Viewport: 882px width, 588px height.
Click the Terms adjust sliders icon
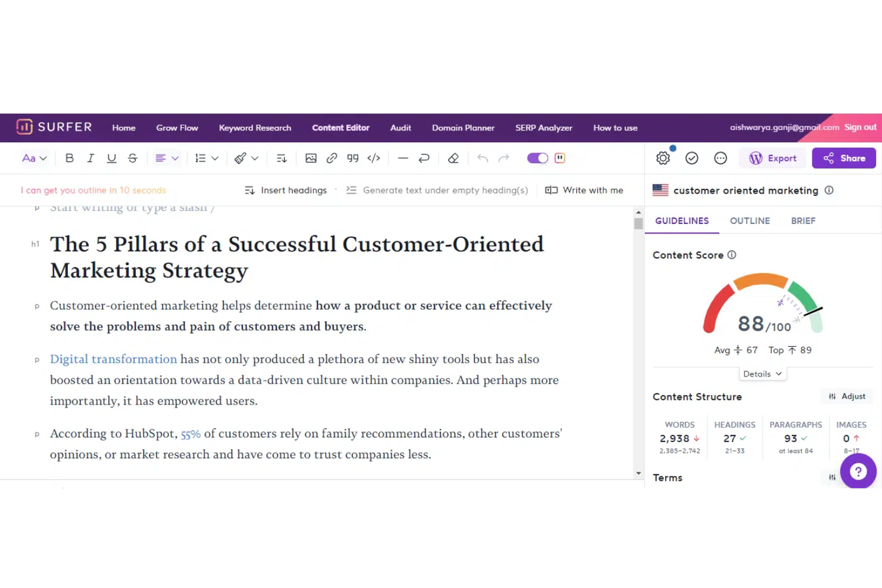point(832,477)
